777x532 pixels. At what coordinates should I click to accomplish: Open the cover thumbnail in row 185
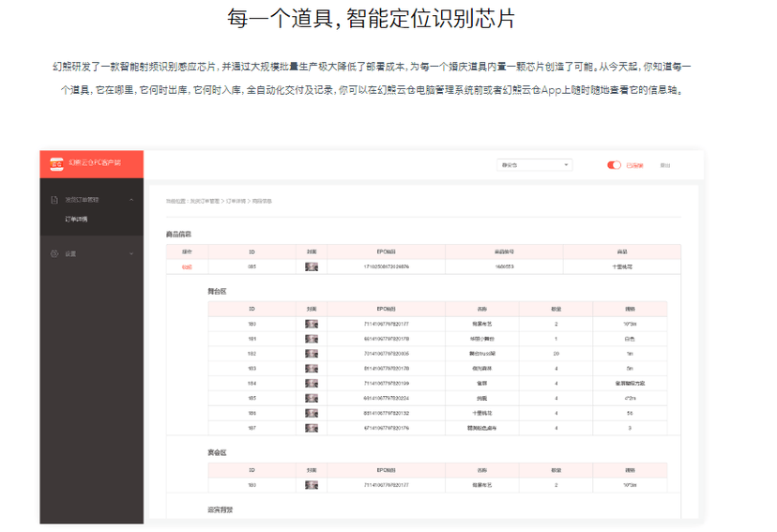click(x=312, y=398)
